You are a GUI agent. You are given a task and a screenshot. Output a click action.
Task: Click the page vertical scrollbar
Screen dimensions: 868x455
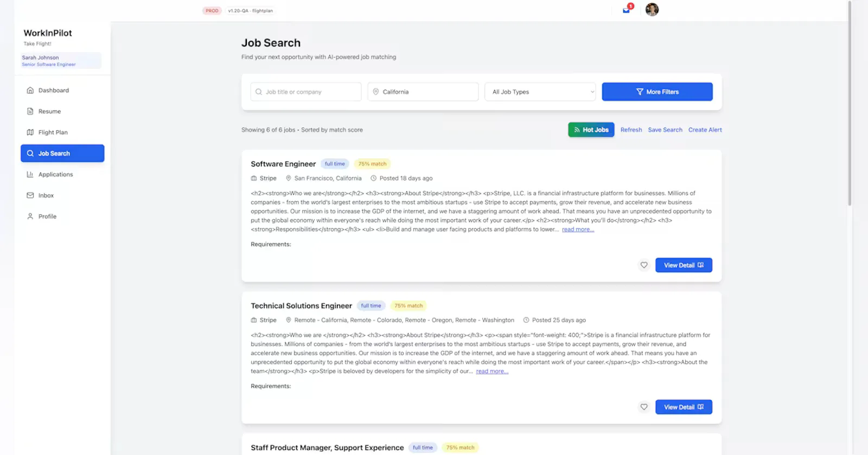[850, 103]
